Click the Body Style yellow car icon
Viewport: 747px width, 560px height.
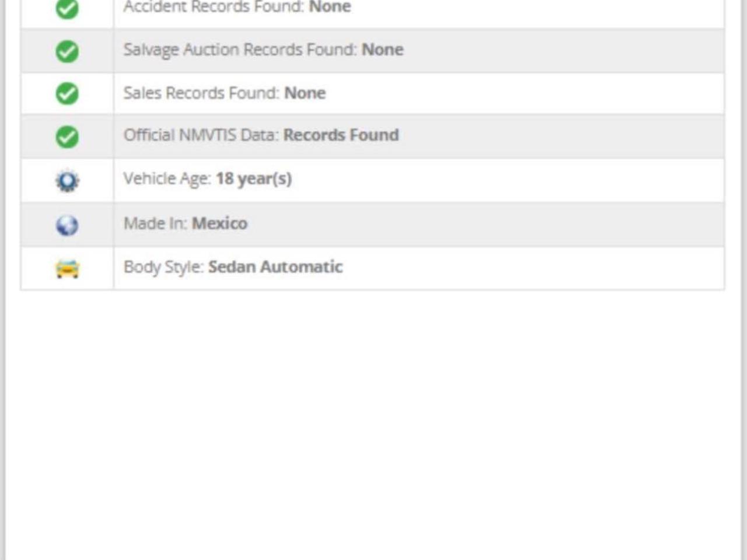coord(67,269)
